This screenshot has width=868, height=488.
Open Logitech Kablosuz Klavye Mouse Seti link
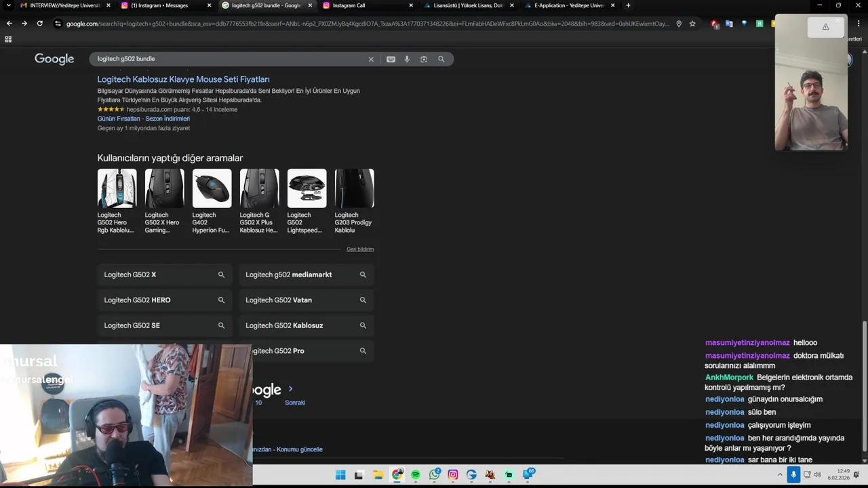coord(184,79)
